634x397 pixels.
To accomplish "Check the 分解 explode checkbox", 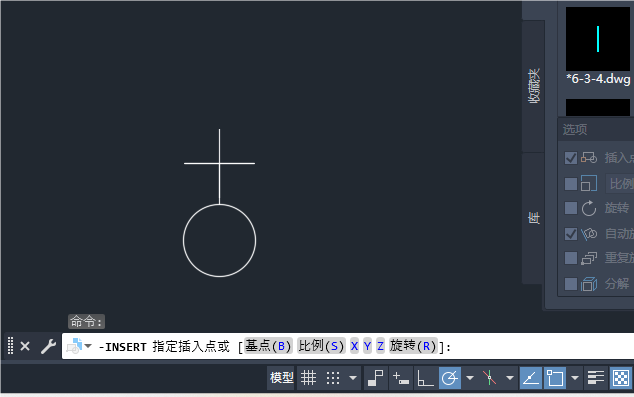I will point(571,284).
